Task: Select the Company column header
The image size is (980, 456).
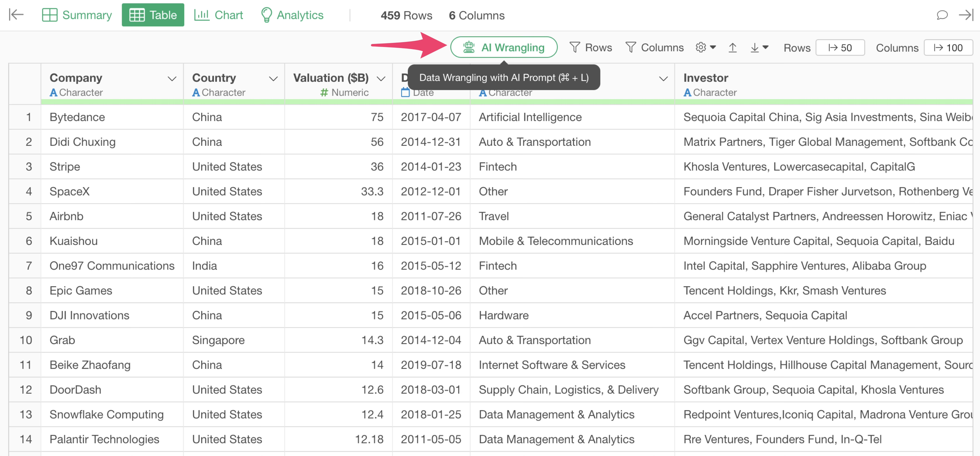Action: point(112,84)
